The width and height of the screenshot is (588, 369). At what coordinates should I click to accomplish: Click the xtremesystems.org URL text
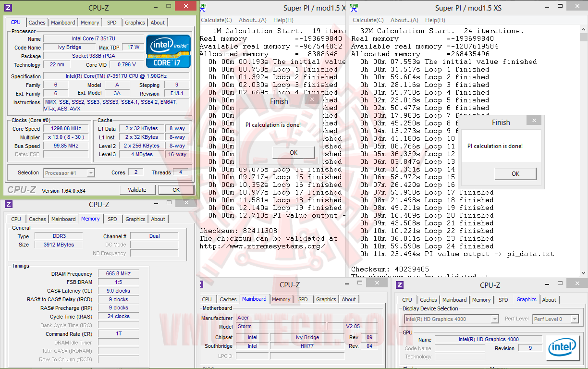click(x=262, y=246)
